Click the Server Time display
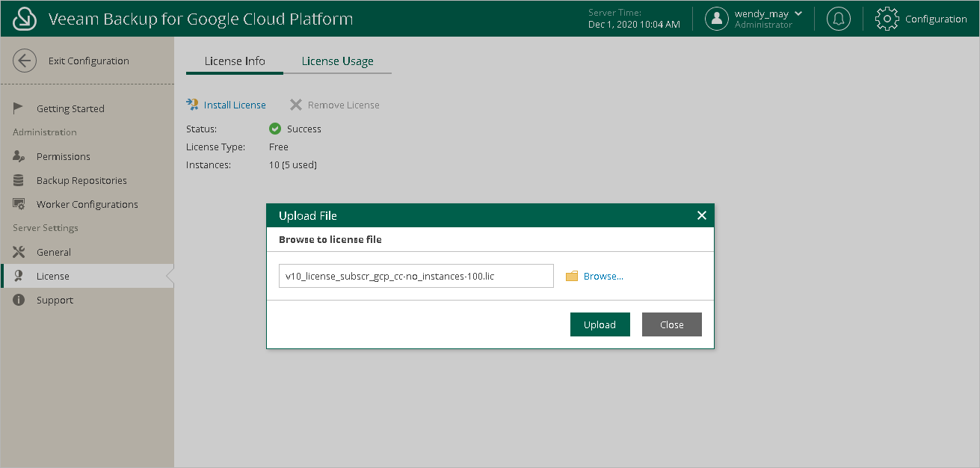Screen dimensions: 980x468 pos(634,19)
